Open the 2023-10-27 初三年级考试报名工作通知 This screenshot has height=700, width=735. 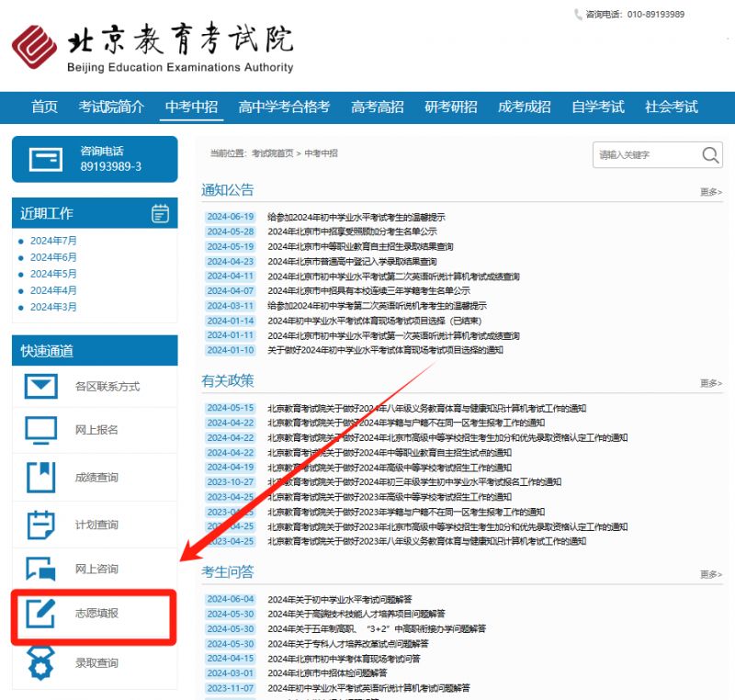pyautogui.click(x=414, y=482)
